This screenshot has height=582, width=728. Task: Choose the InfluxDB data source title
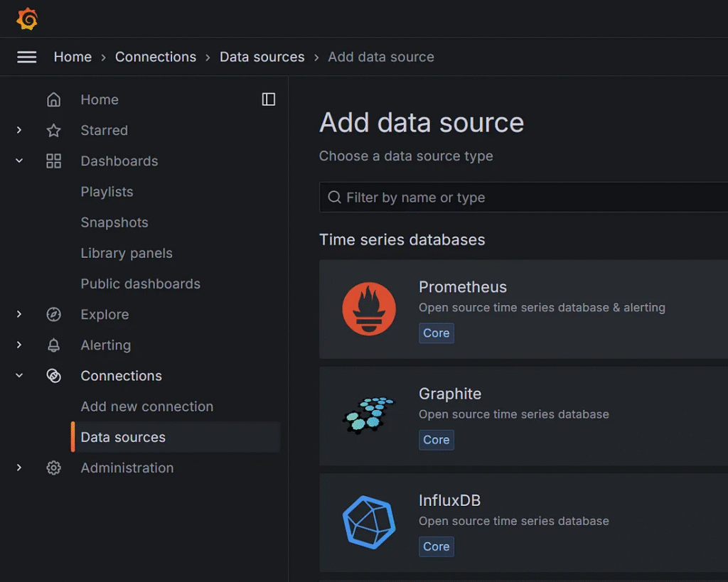click(449, 500)
